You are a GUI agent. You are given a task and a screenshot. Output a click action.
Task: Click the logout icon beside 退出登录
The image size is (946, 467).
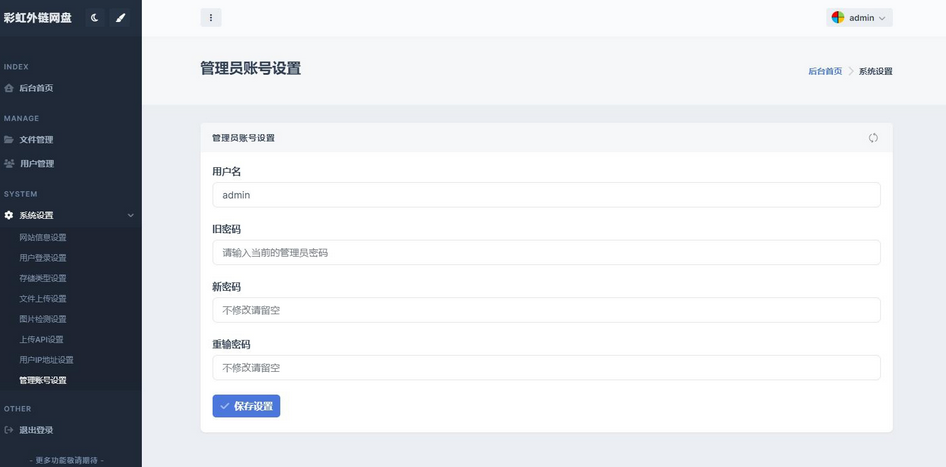pos(8,430)
